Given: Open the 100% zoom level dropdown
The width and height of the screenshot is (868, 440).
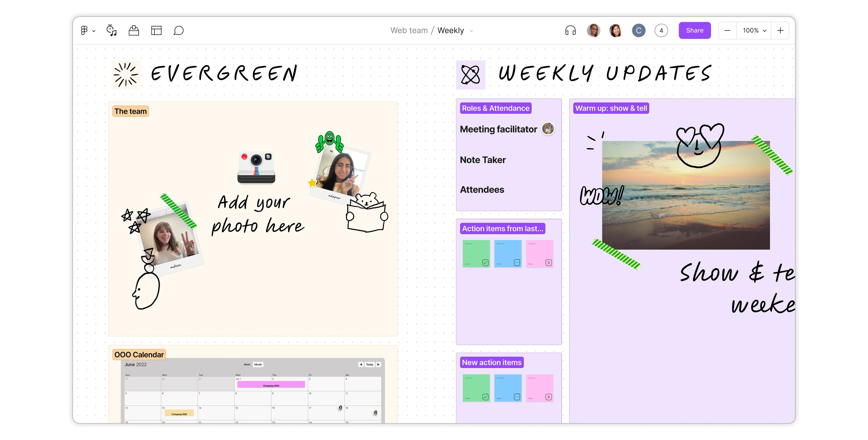Looking at the screenshot, I should point(754,30).
